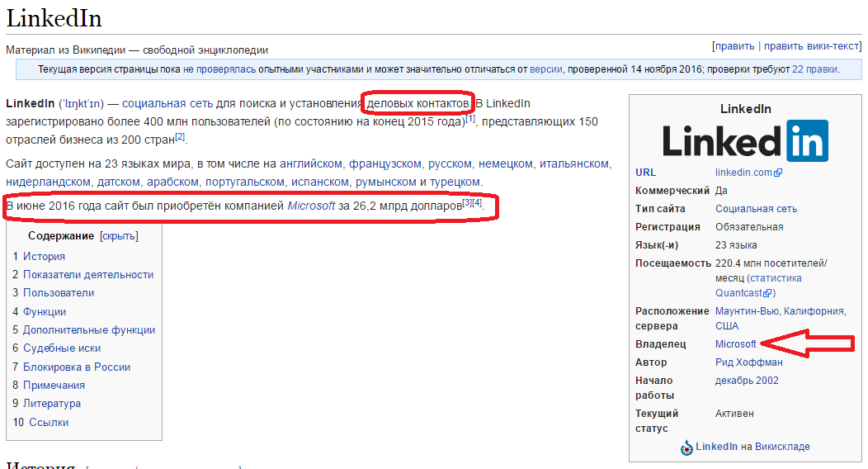868x469 pixels.
Task: Open the 'США' link in infobox
Action: point(727,326)
